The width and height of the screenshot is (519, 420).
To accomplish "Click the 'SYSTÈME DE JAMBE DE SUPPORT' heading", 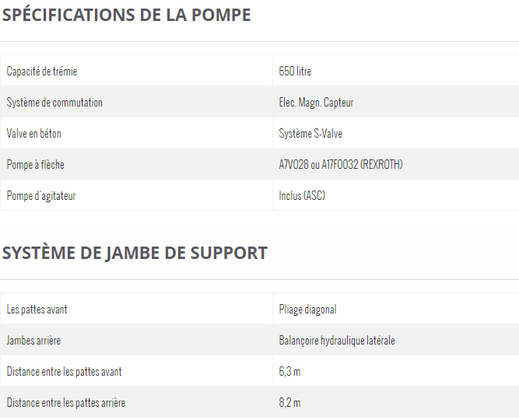I will pos(135,254).
